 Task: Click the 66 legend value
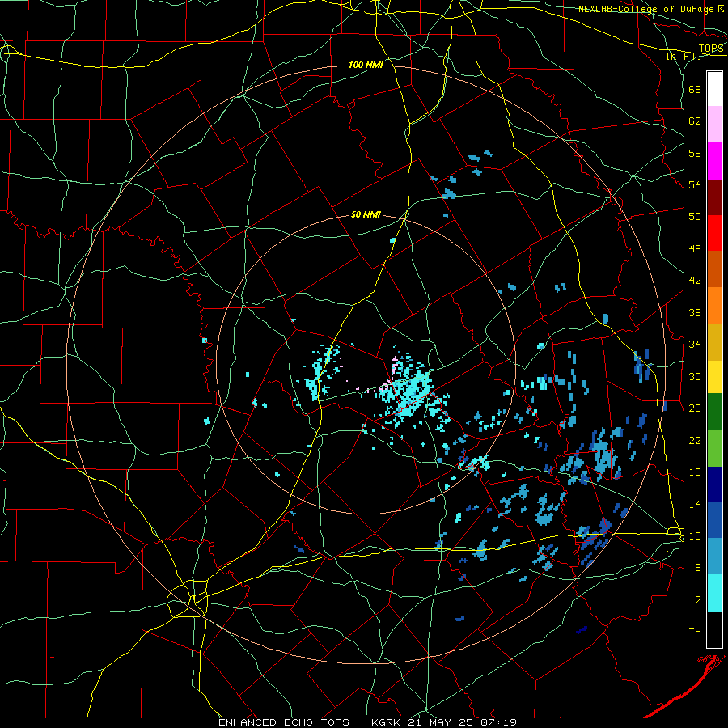695,89
